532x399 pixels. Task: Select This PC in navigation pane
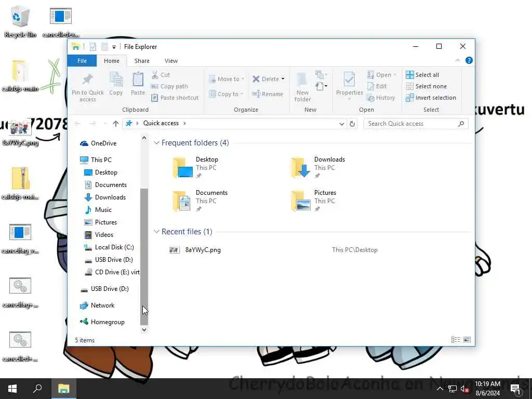pyautogui.click(x=96, y=160)
